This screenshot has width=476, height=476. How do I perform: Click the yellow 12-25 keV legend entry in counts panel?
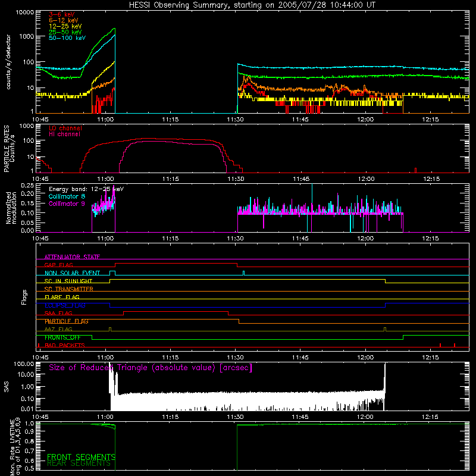click(x=65, y=26)
